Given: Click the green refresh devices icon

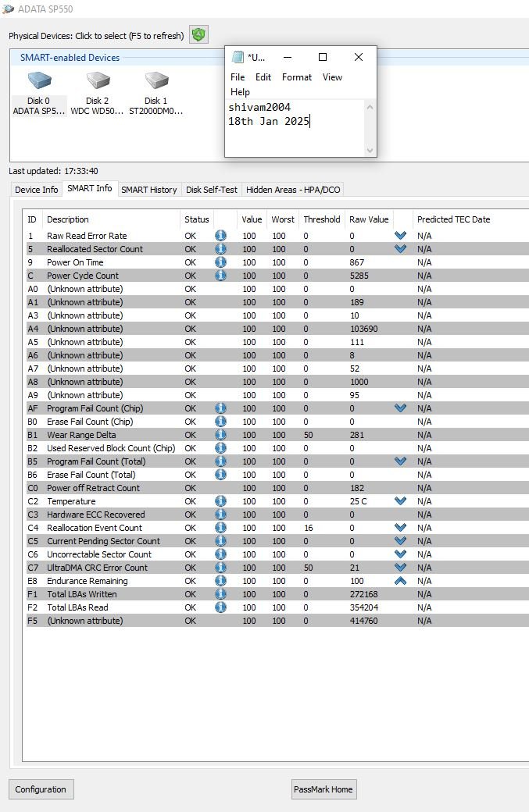Looking at the screenshot, I should pos(198,35).
